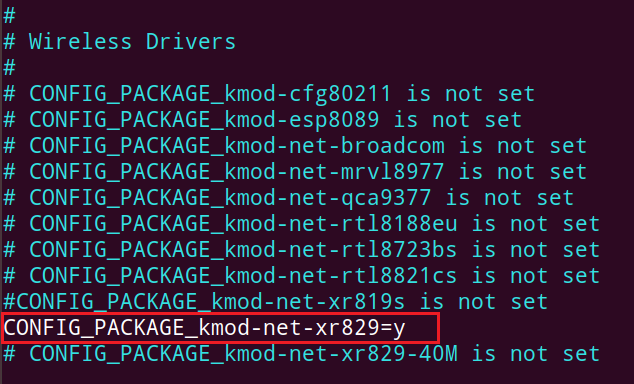Click the 'y' value after xr829=
The width and height of the screenshot is (634, 384).
[399, 329]
